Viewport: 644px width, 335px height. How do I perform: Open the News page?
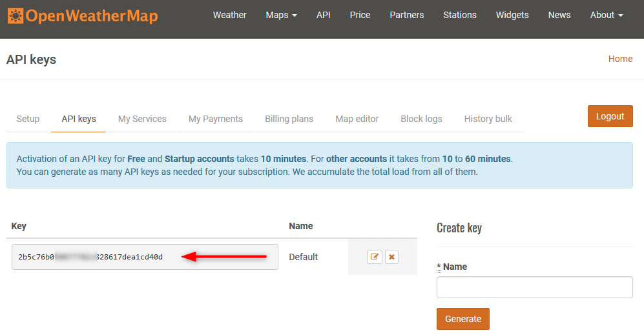coord(559,15)
